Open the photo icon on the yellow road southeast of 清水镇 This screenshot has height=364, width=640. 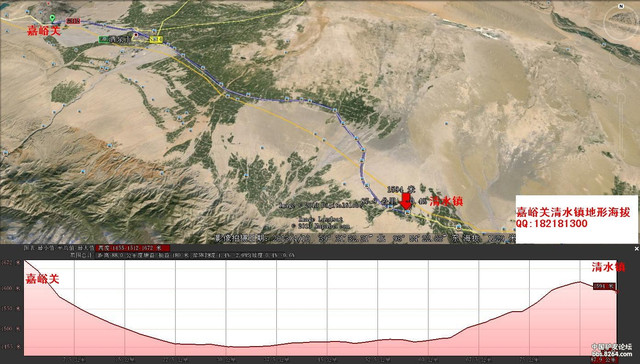(x=459, y=226)
